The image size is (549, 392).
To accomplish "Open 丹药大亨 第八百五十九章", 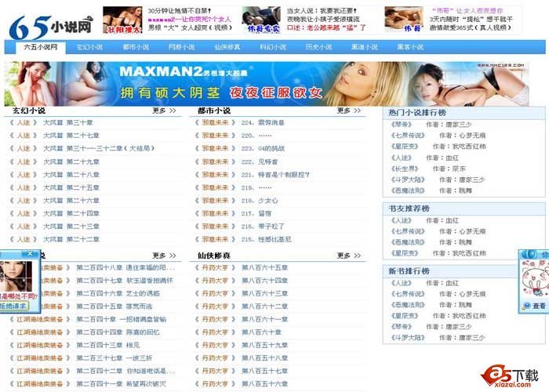I will pyautogui.click(x=265, y=345).
